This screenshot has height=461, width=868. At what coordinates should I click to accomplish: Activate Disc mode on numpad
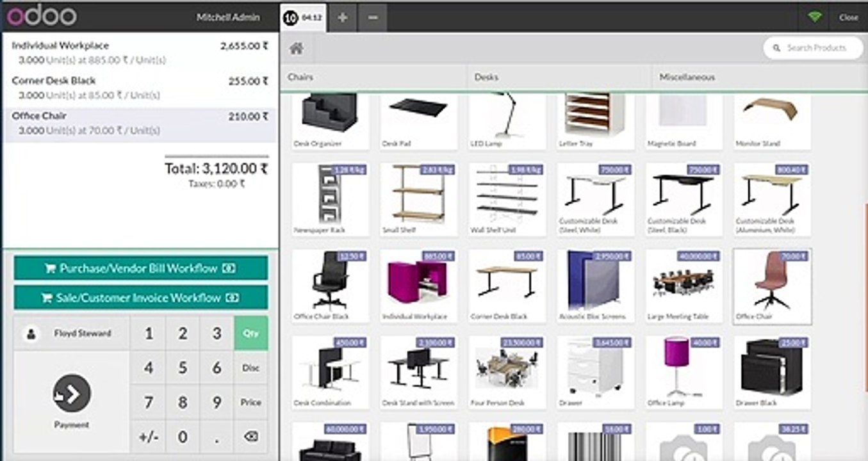pyautogui.click(x=250, y=368)
